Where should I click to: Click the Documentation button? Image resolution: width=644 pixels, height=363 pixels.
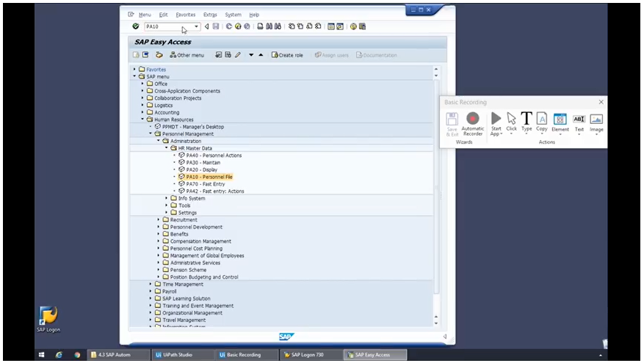pyautogui.click(x=377, y=55)
